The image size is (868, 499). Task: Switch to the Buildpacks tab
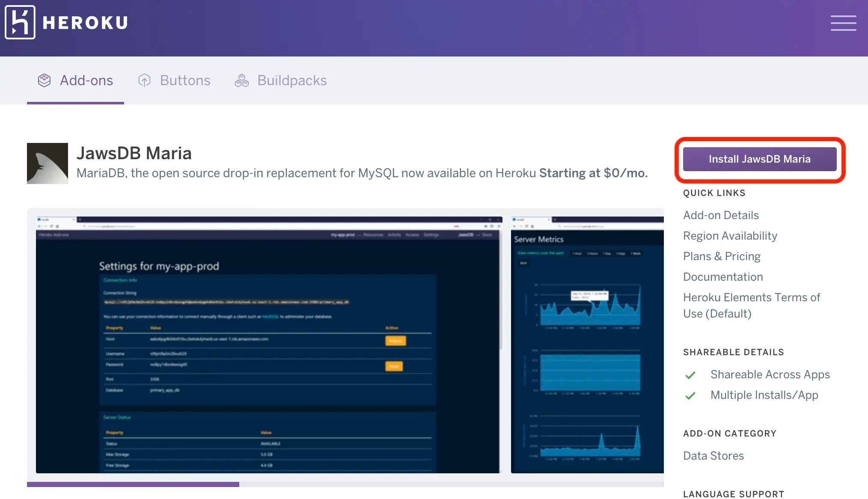[x=292, y=80]
